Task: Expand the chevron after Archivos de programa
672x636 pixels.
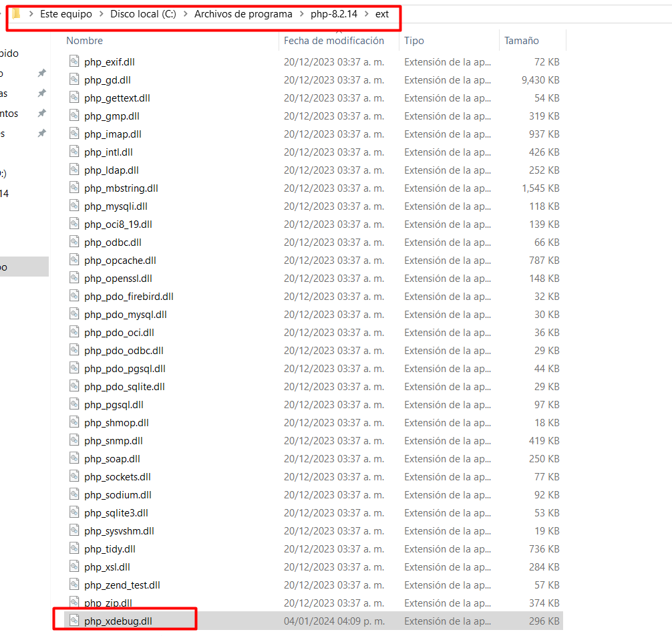Action: [x=301, y=14]
